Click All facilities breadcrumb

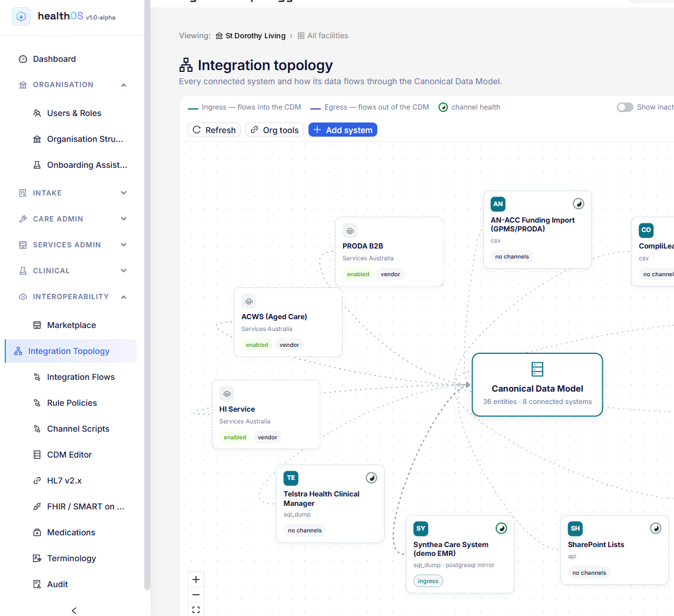[323, 36]
